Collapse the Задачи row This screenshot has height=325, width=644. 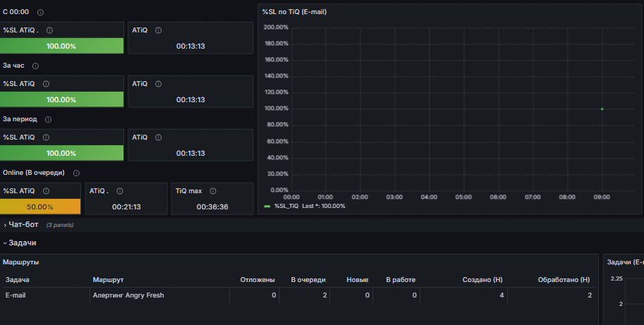(22, 243)
